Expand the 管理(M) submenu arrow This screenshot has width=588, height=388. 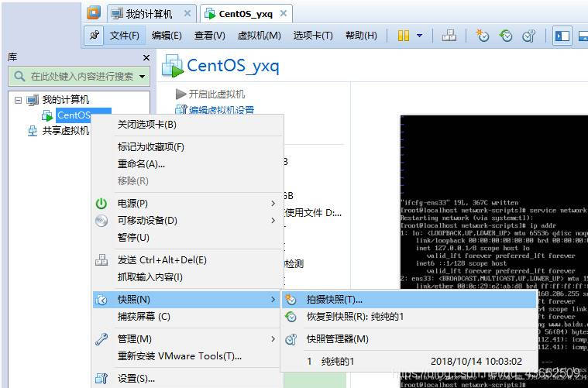coord(273,339)
